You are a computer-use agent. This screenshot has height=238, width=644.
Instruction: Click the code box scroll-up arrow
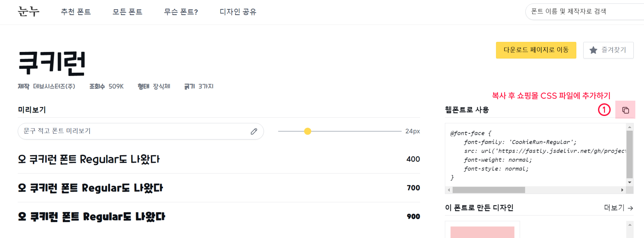point(630,127)
